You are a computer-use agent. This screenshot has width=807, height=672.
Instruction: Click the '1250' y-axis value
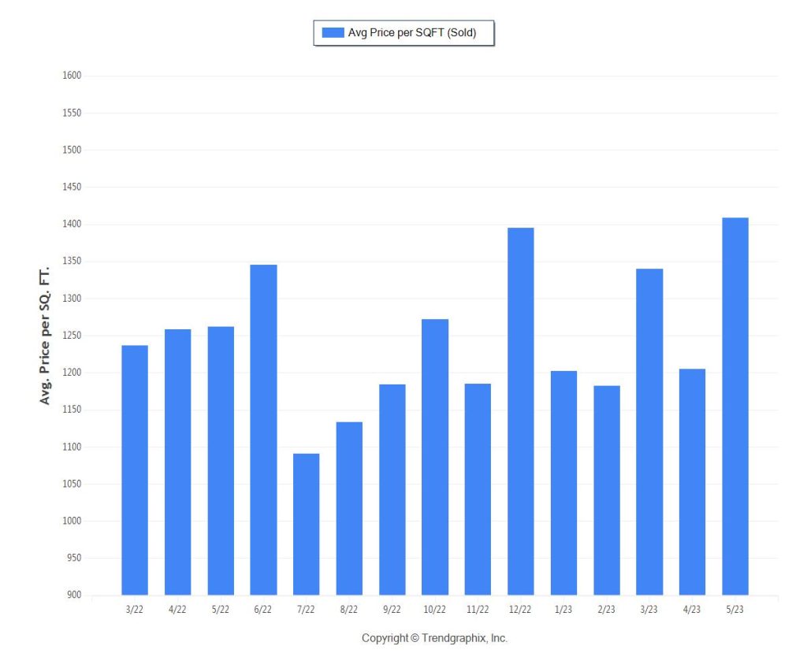coord(72,336)
